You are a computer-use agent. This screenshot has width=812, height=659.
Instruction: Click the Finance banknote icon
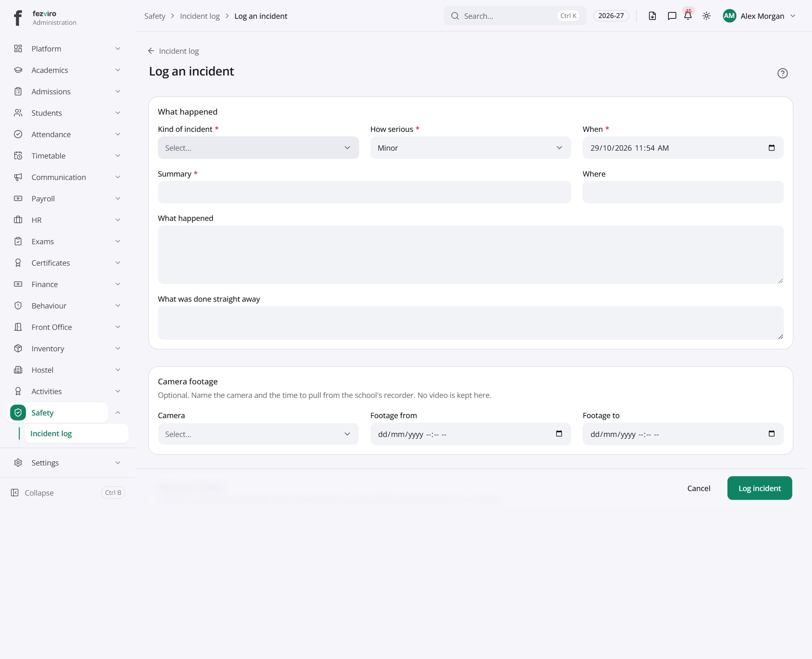pos(18,284)
